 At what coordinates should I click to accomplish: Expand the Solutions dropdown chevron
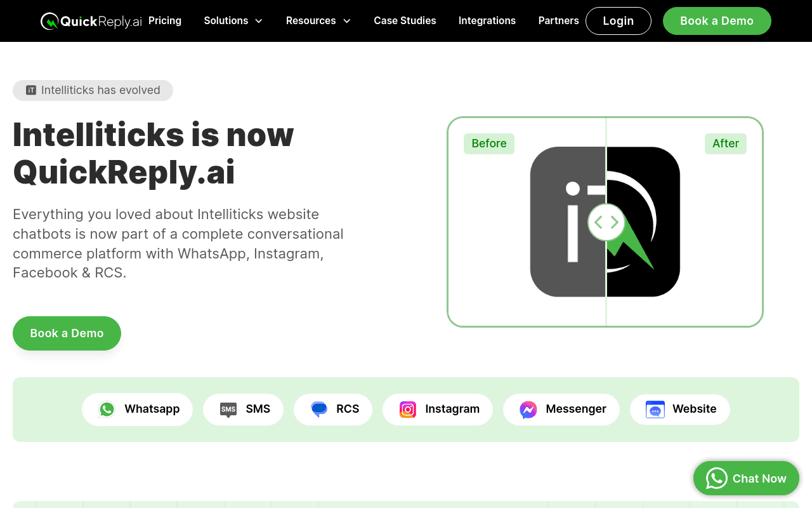(x=258, y=21)
